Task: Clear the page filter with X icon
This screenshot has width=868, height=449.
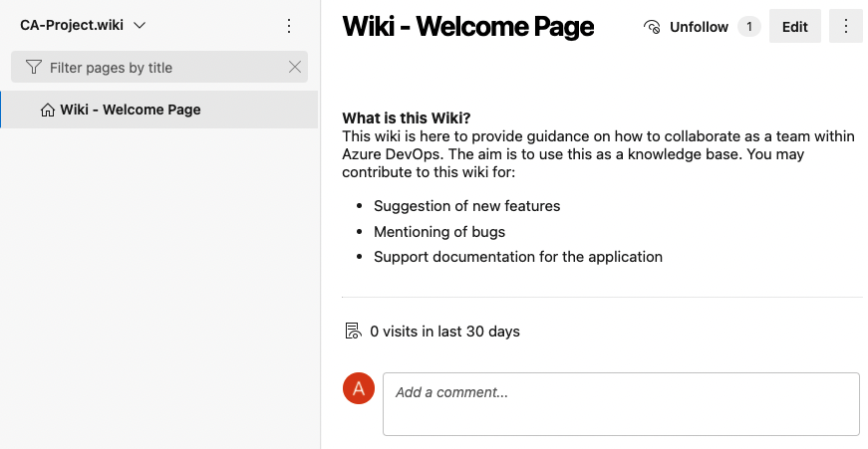Action: [294, 68]
